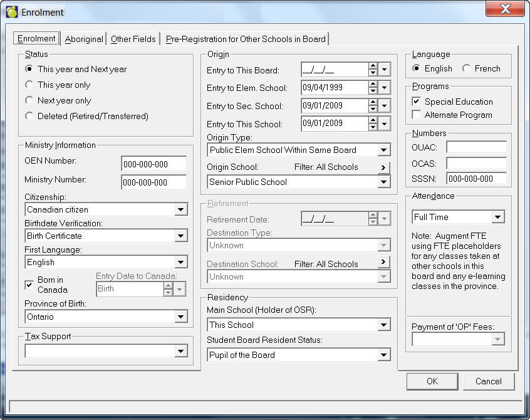Viewport: 530px width, 420px height.
Task: Click the OEN Number input field
Action: coord(153,164)
